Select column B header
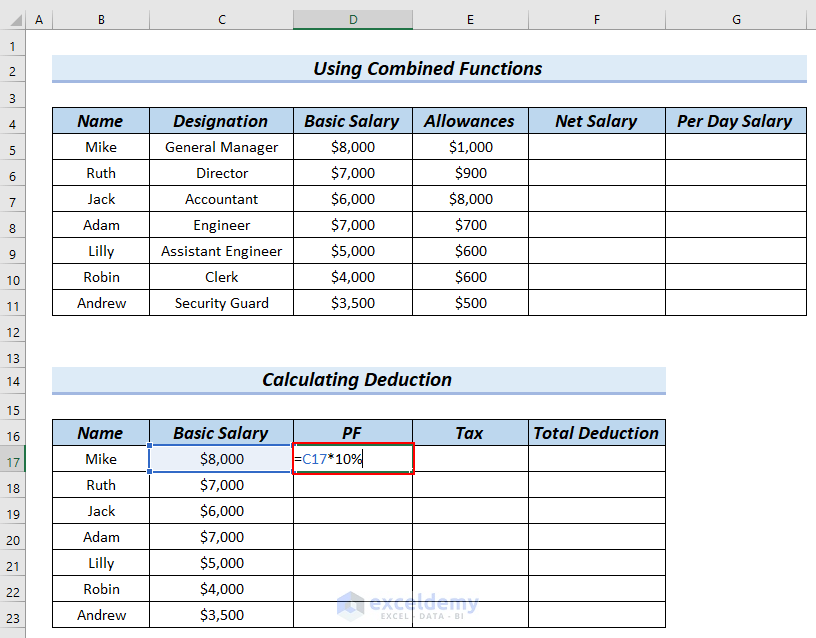 101,20
